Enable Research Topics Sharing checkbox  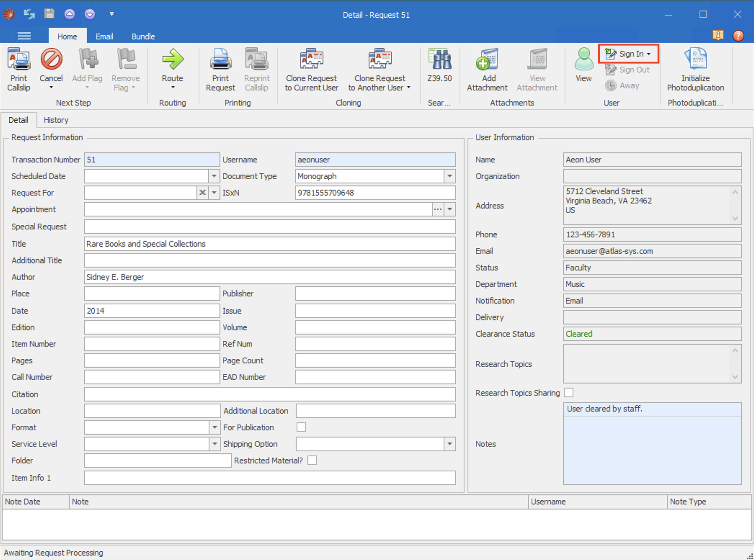[569, 393]
